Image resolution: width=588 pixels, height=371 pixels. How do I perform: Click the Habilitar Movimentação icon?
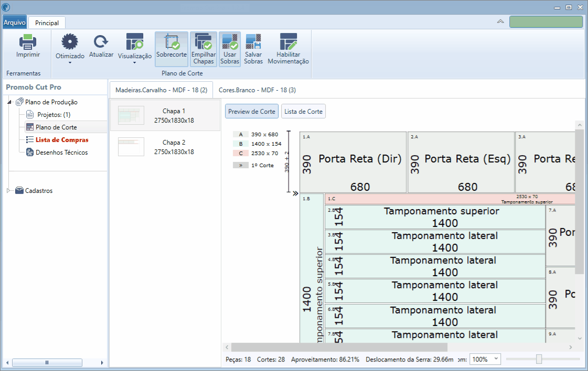288,42
